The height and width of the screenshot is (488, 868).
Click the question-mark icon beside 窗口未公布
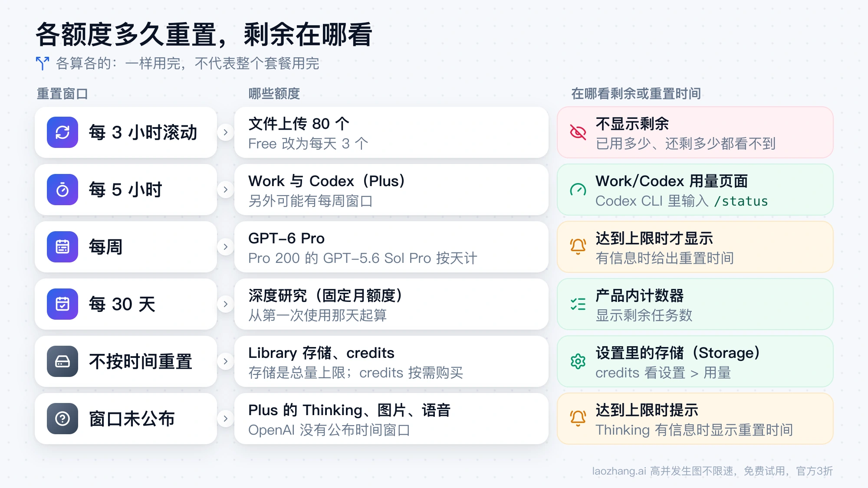62,419
